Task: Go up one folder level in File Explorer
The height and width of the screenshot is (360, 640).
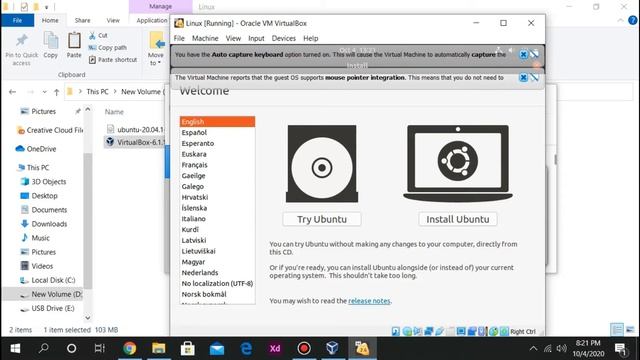Action: click(56, 92)
